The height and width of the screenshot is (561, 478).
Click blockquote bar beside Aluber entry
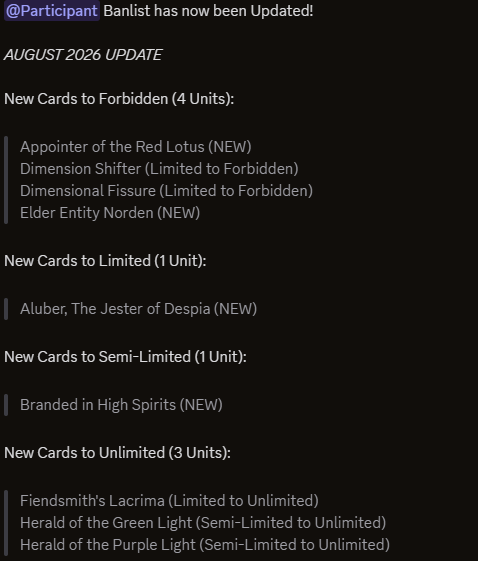pos(6,309)
